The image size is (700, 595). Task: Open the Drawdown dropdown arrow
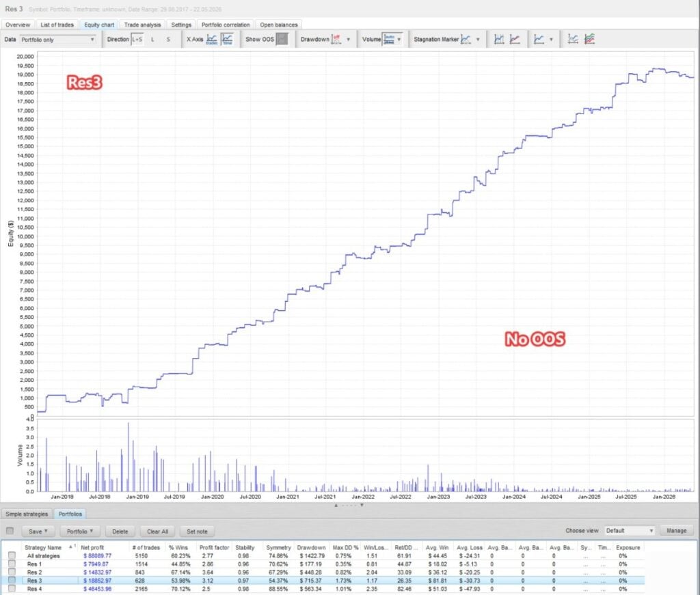(x=348, y=39)
